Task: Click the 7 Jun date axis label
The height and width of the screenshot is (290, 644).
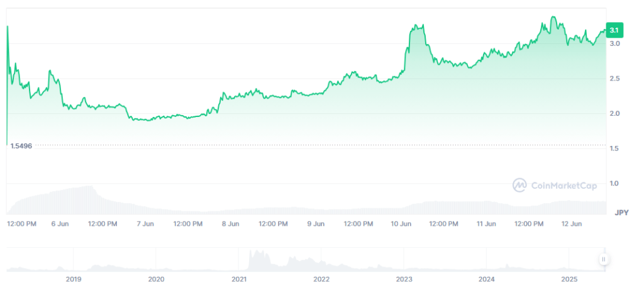Action: (x=145, y=223)
